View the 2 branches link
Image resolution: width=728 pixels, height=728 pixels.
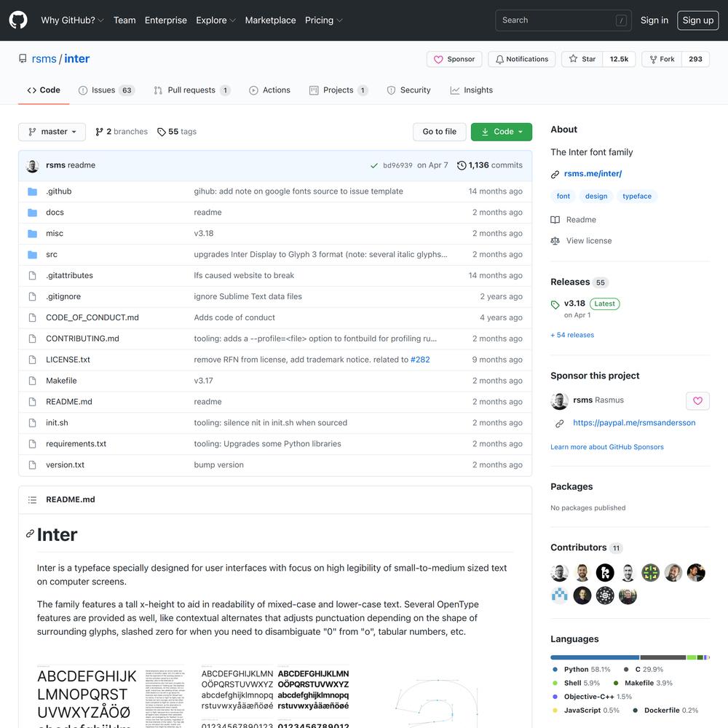click(121, 132)
